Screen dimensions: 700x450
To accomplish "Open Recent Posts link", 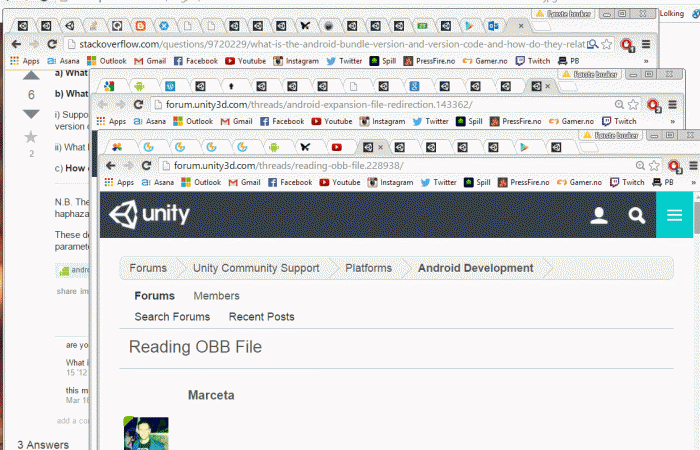I will pyautogui.click(x=262, y=317).
